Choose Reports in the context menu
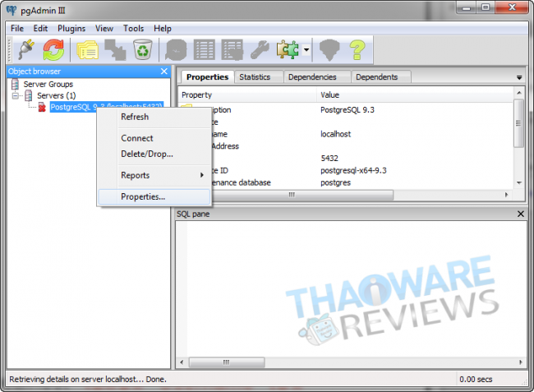534x392 pixels. (154, 175)
